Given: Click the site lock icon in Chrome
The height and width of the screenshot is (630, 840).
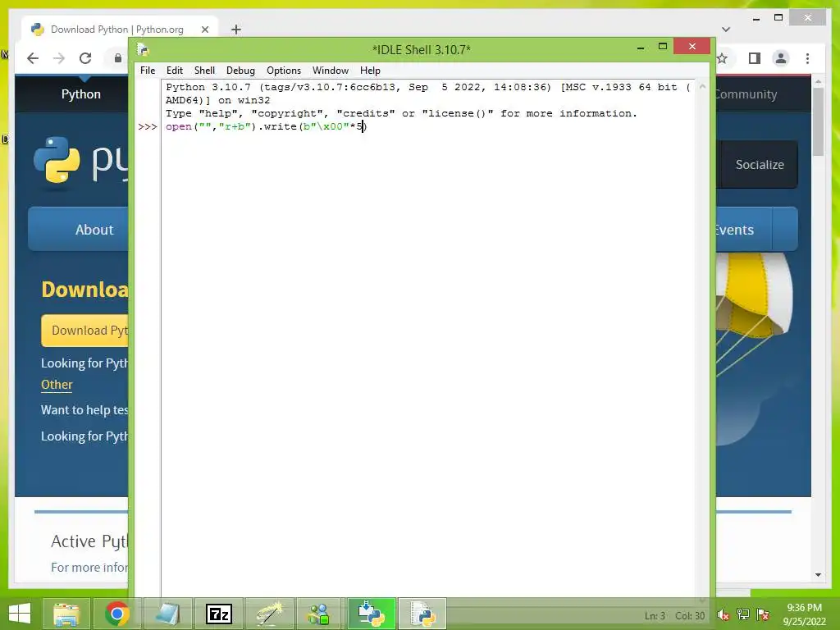Looking at the screenshot, I should point(118,58).
